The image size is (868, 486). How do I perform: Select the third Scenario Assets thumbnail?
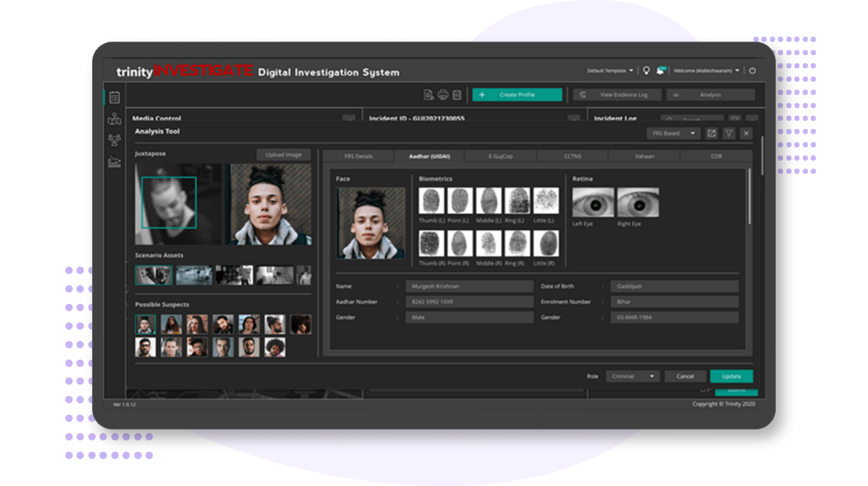[234, 275]
